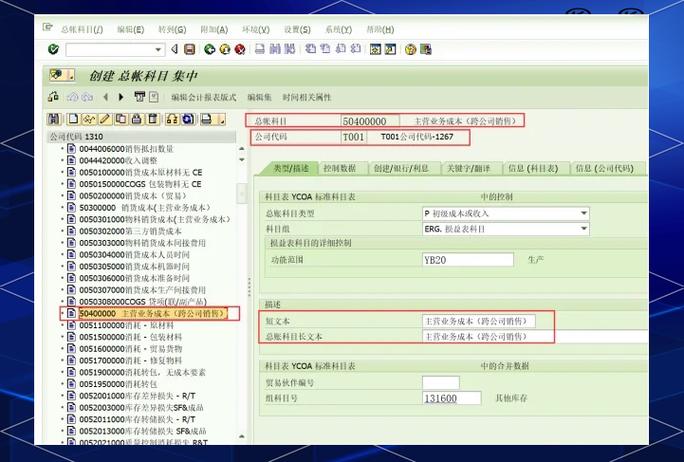Click the 总账科目 field containing 50400000
The width and height of the screenshot is (684, 462).
[370, 121]
